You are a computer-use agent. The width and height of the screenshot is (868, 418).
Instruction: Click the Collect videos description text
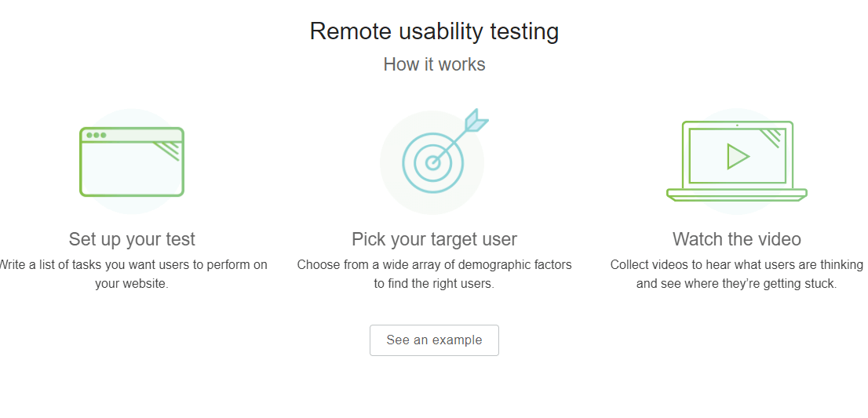[x=737, y=274]
